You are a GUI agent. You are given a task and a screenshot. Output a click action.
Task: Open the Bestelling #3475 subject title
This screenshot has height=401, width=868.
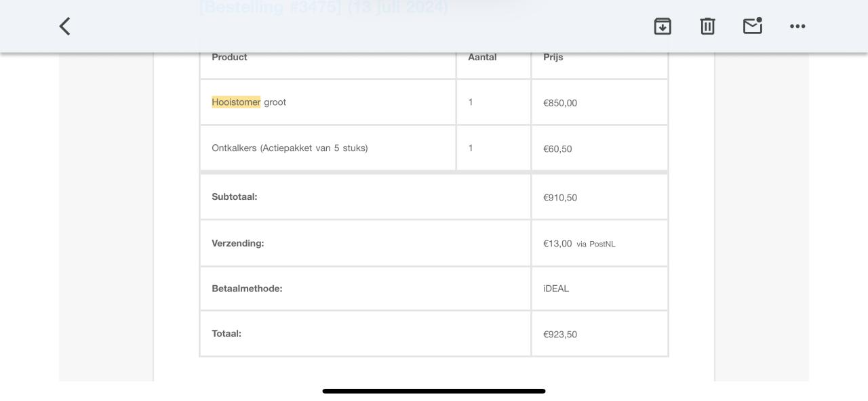tap(323, 7)
